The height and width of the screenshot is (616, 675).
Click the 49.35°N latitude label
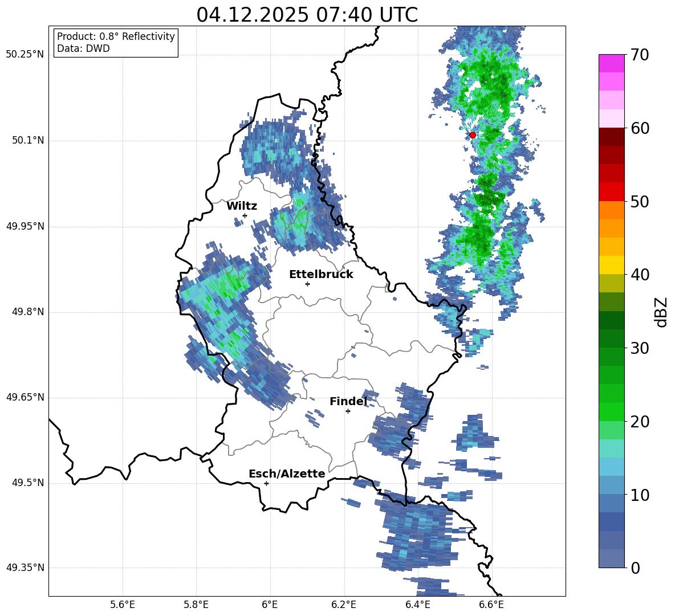pyautogui.click(x=25, y=568)
